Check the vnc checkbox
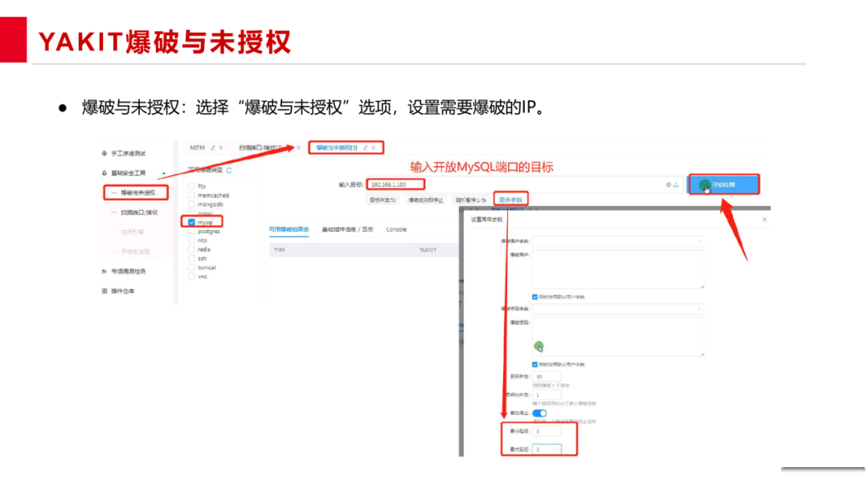Screen dimensions: 868x489 point(191,277)
